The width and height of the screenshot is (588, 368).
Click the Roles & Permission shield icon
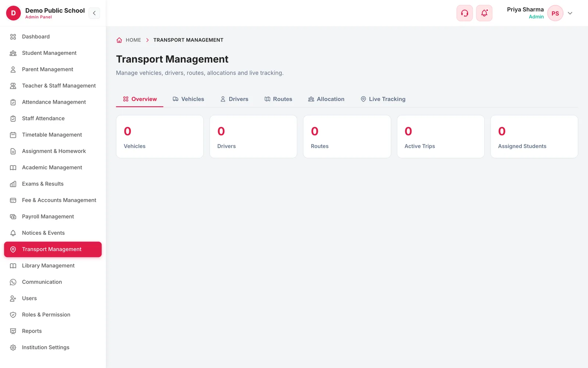pyautogui.click(x=13, y=315)
